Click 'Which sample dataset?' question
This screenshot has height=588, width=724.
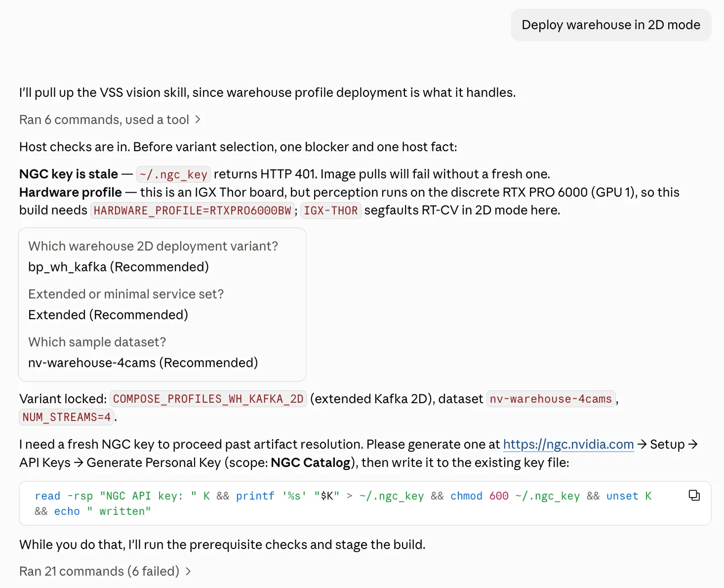tap(97, 342)
